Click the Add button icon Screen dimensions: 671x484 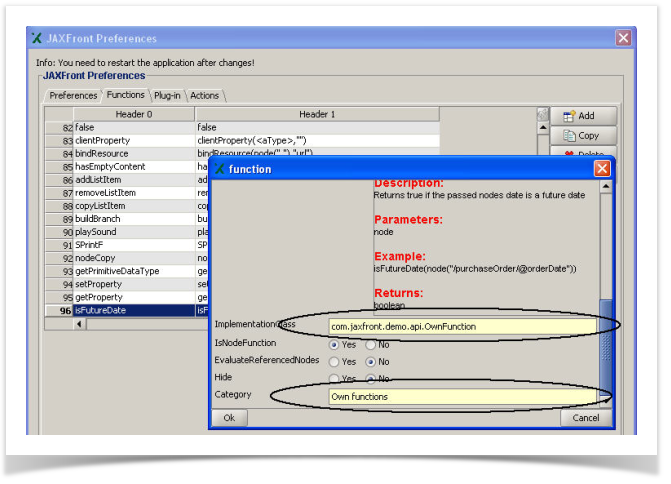coord(567,116)
